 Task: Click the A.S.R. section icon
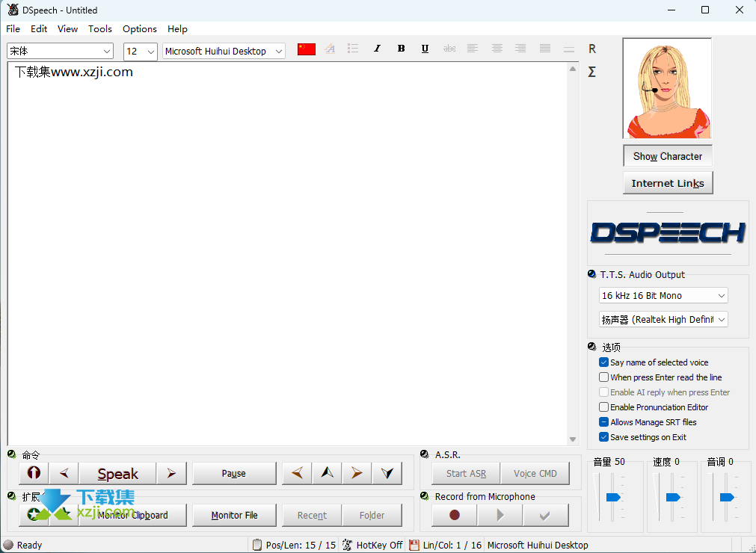pos(424,454)
